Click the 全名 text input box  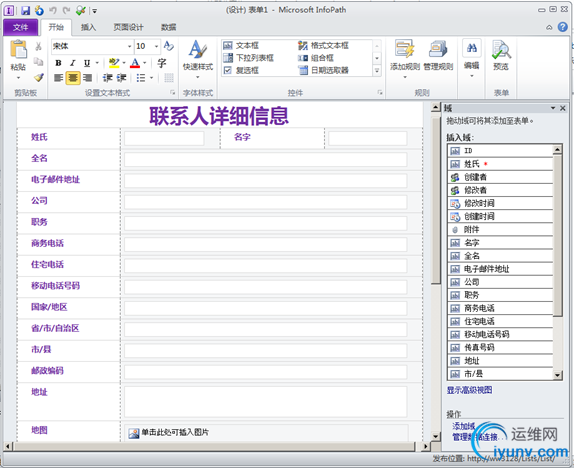[265, 160]
